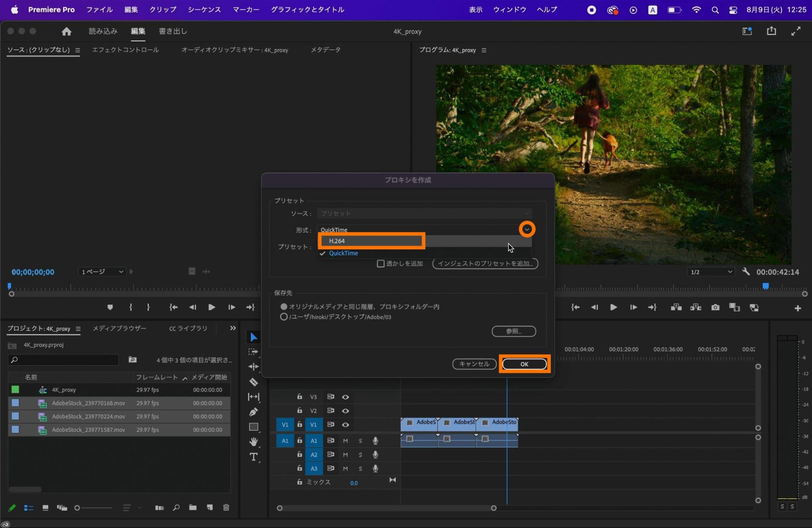The height and width of the screenshot is (528, 812).
Task: Open the program monitor wrench settings
Action: 746,272
